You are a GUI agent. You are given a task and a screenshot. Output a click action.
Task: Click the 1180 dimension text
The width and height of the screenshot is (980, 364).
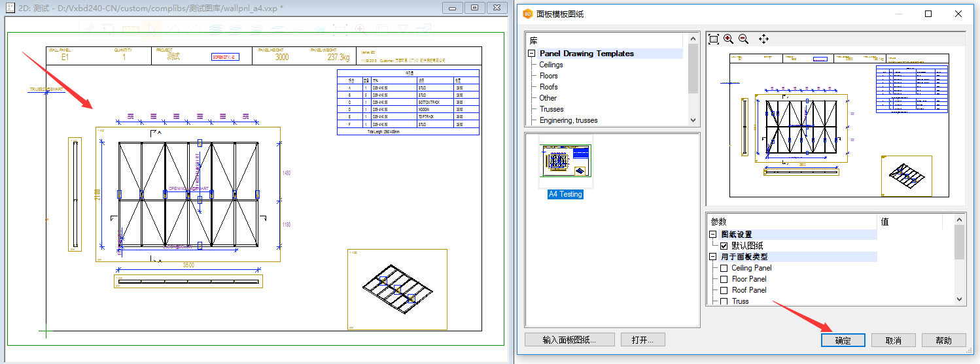click(286, 224)
